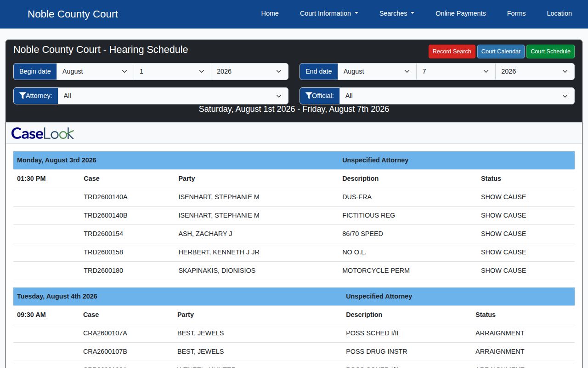Viewport: 588px width, 368px height.
Task: Go to Online Payments
Action: click(461, 13)
